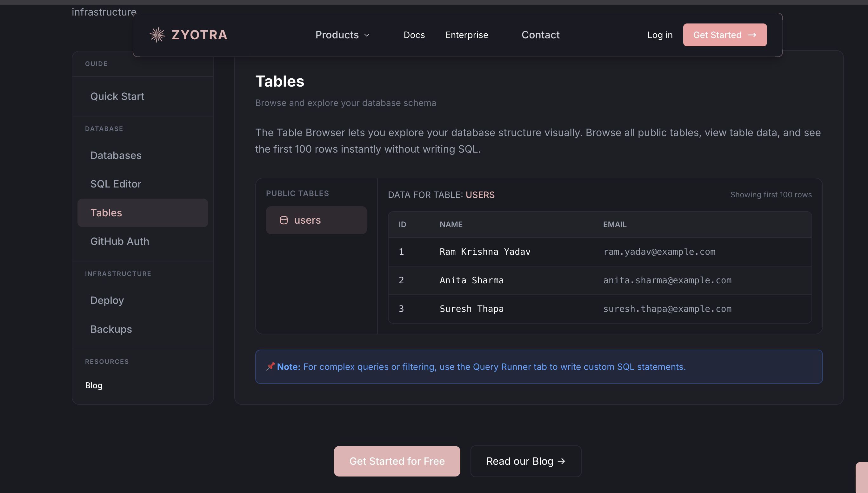Select SQL Editor in the sidebar

tap(116, 183)
